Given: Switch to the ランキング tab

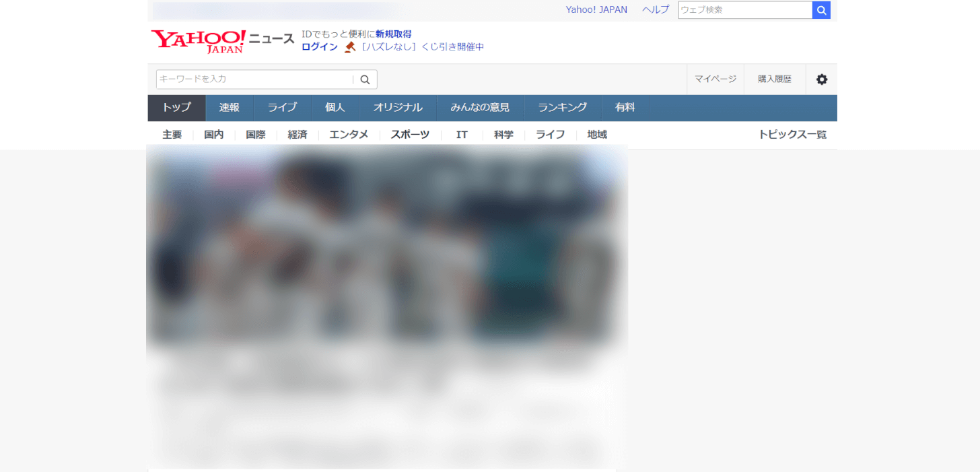Looking at the screenshot, I should pos(562,108).
